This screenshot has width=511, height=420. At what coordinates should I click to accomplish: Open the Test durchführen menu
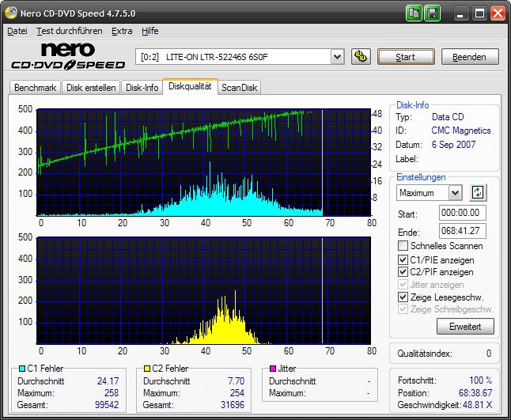coord(70,31)
